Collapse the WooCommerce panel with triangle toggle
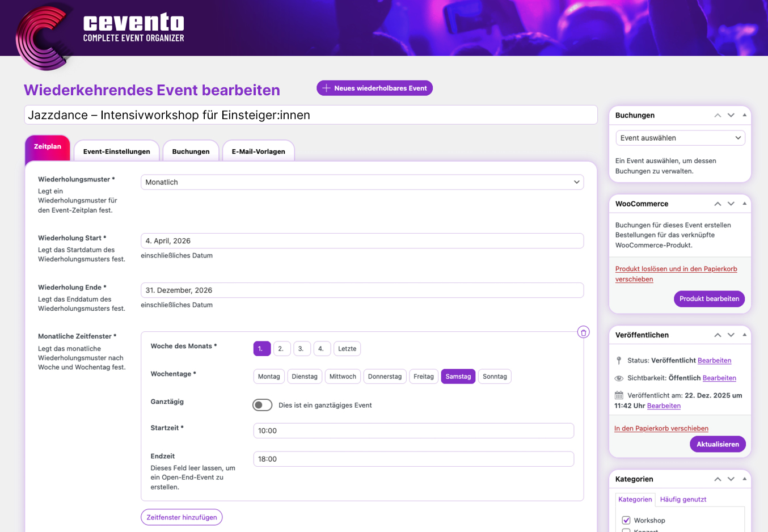 745,204
